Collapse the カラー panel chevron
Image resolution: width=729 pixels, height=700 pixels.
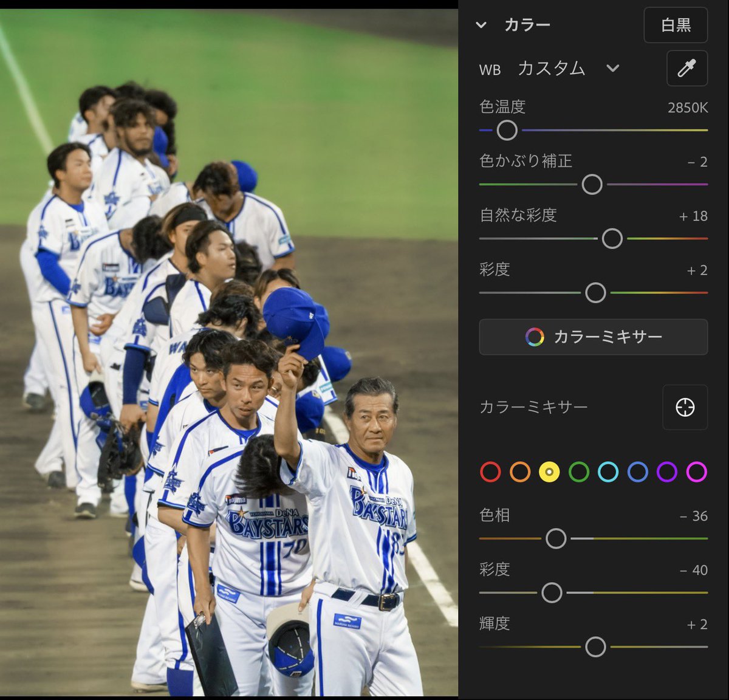(481, 25)
